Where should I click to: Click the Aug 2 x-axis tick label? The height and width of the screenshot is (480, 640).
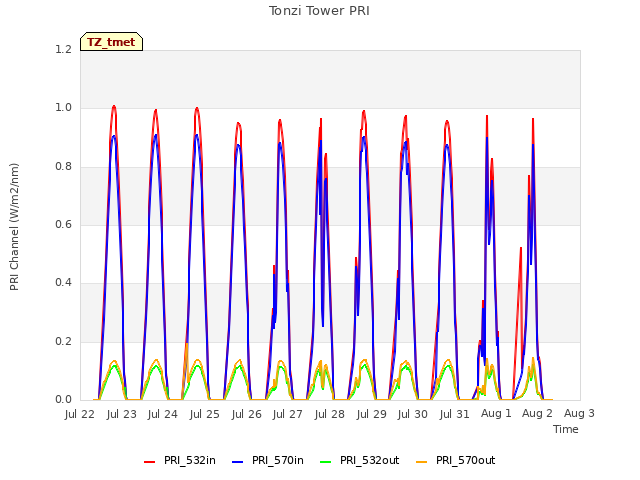point(538,413)
